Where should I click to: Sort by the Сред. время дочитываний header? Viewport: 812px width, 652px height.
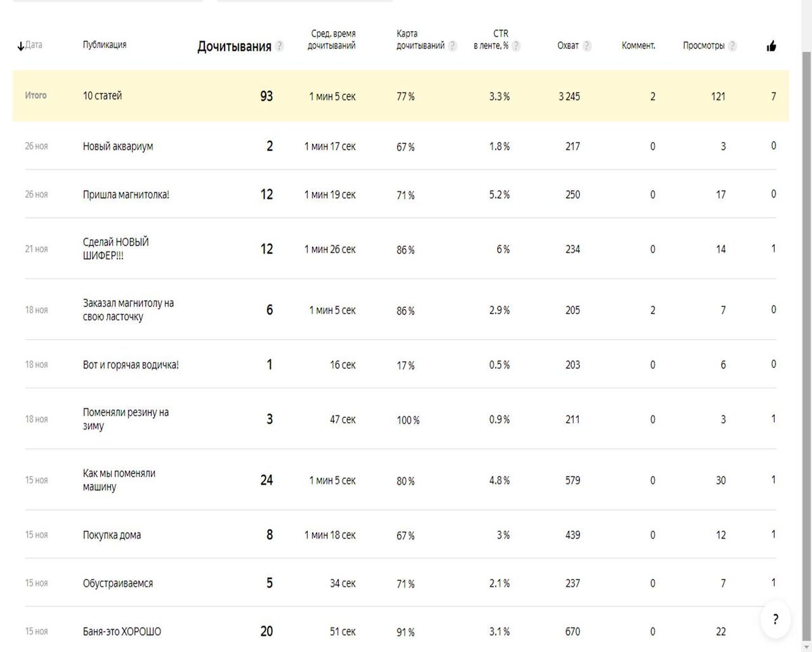click(x=332, y=39)
